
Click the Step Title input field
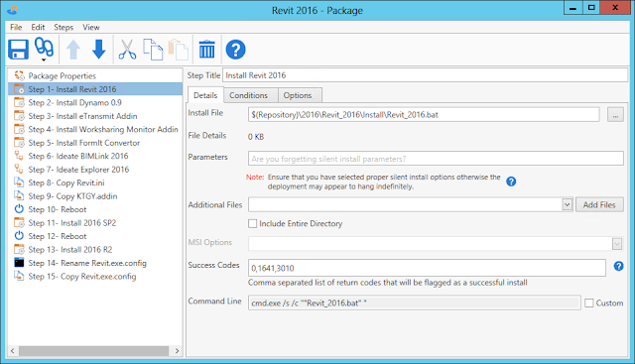[x=425, y=75]
